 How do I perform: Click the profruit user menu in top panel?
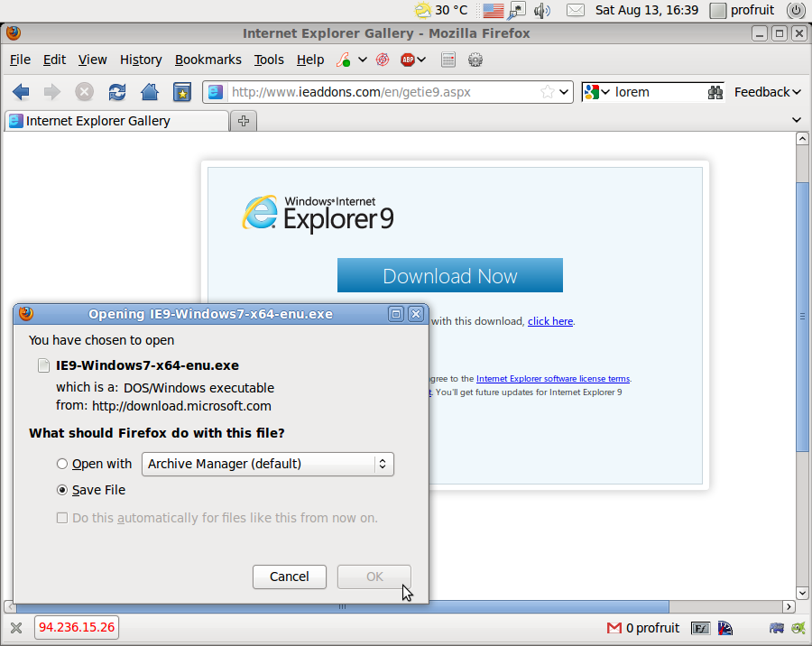743,10
